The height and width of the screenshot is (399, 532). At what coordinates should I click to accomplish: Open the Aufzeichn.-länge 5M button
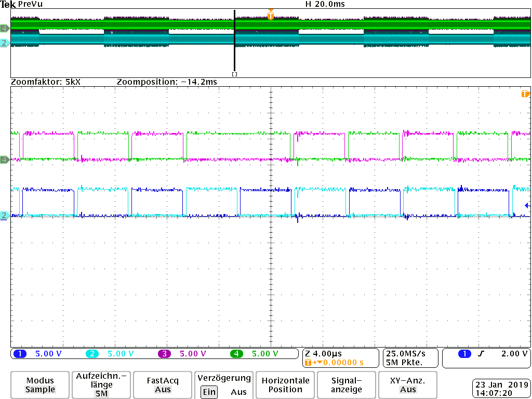[x=101, y=385]
